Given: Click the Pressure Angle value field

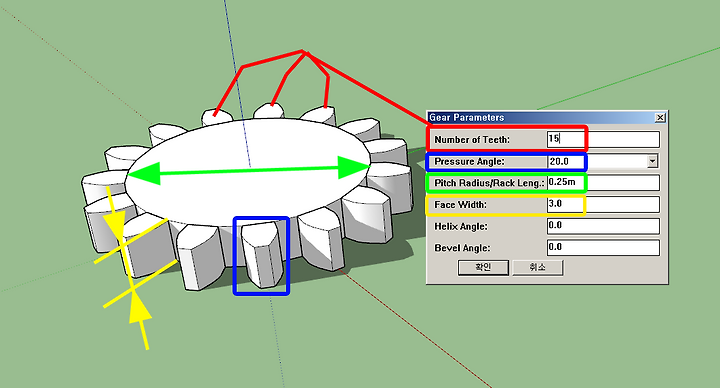Looking at the screenshot, I should (x=603, y=161).
